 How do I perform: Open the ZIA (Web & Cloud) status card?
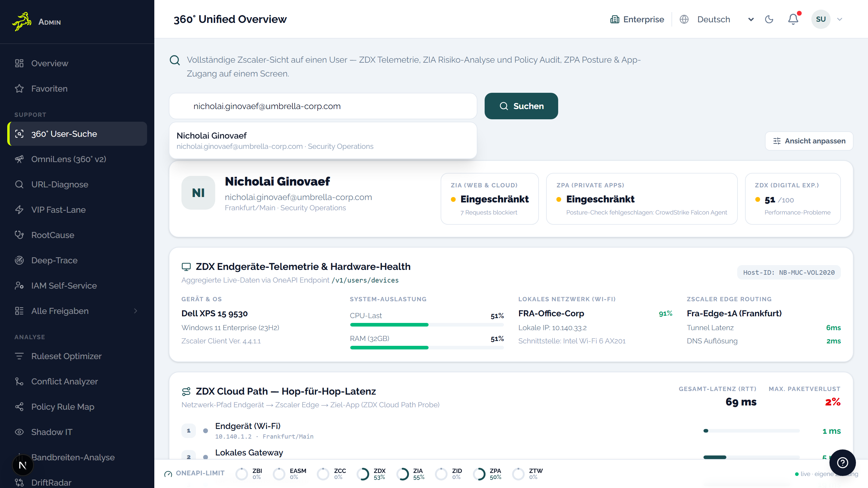[489, 199]
